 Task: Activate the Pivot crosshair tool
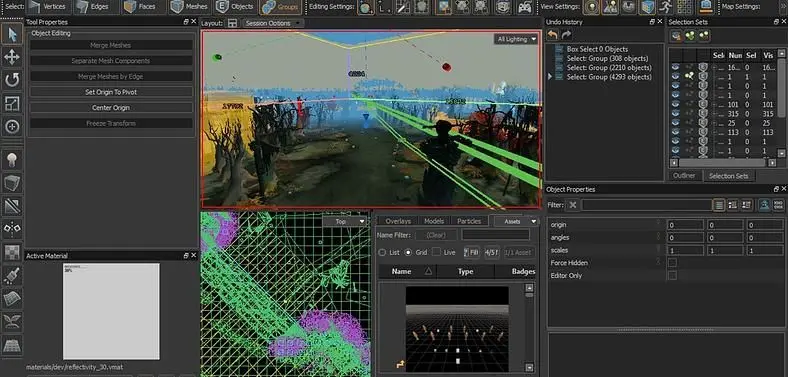point(12,126)
